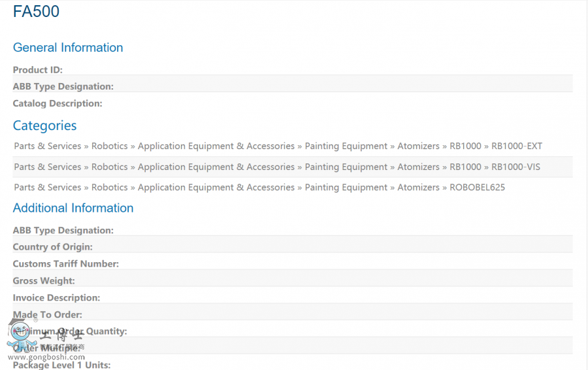Viewport: 588px width, 370px height.
Task: Click Robotics in the RB1000-VIS row
Action: click(110, 167)
